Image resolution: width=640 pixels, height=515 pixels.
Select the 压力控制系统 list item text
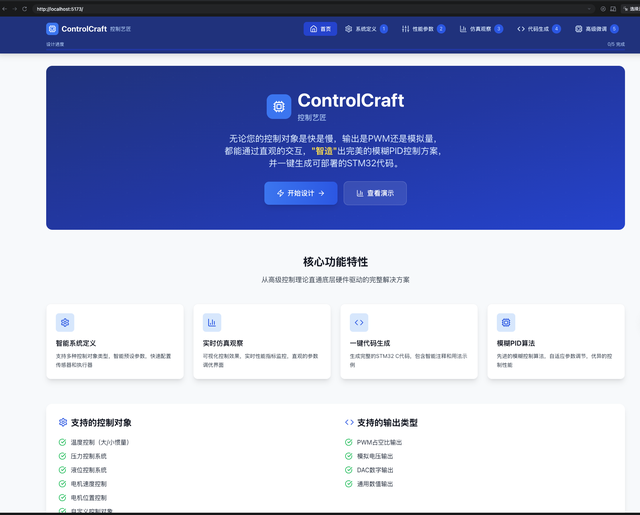tap(89, 456)
